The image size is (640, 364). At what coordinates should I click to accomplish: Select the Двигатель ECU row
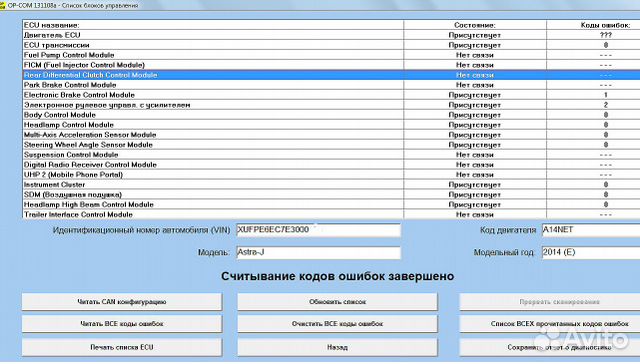pos(331,35)
